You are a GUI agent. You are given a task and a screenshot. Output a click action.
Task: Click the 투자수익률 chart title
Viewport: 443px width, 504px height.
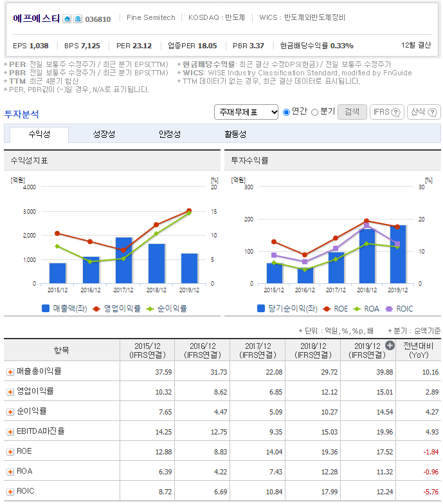coord(249,160)
